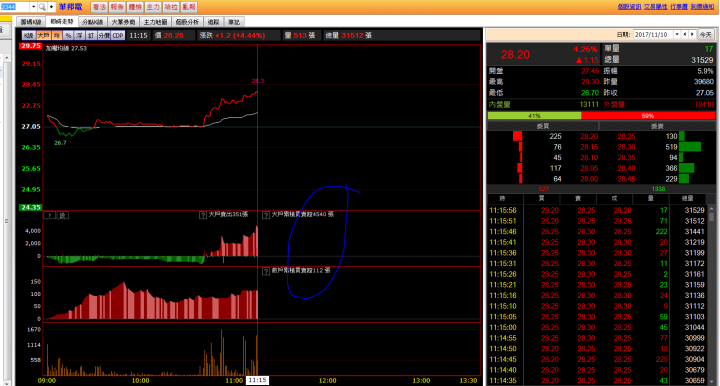Screen dimensions: 720x386
Task: Click the red 59% outer volume bar
Action: (648, 116)
